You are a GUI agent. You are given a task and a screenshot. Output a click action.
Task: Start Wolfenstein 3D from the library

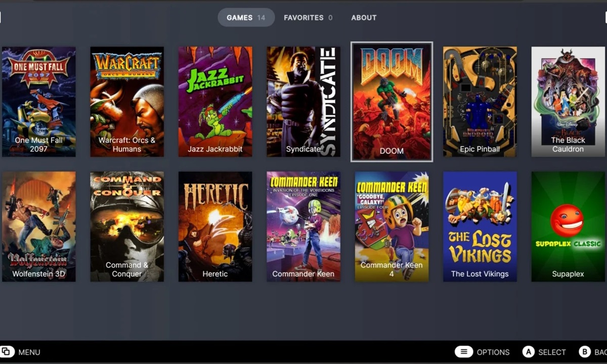38,226
